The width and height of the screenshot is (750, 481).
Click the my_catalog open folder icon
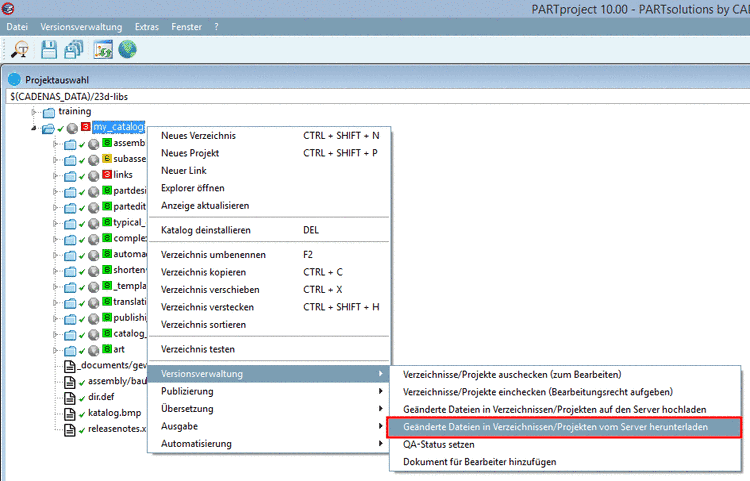pos(48,128)
